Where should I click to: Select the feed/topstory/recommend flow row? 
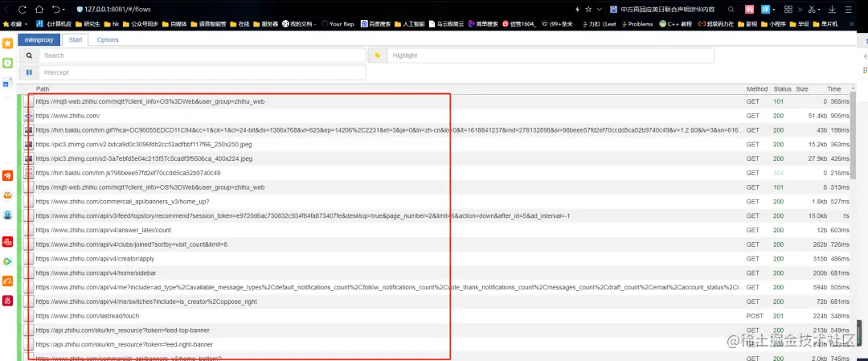(434, 216)
